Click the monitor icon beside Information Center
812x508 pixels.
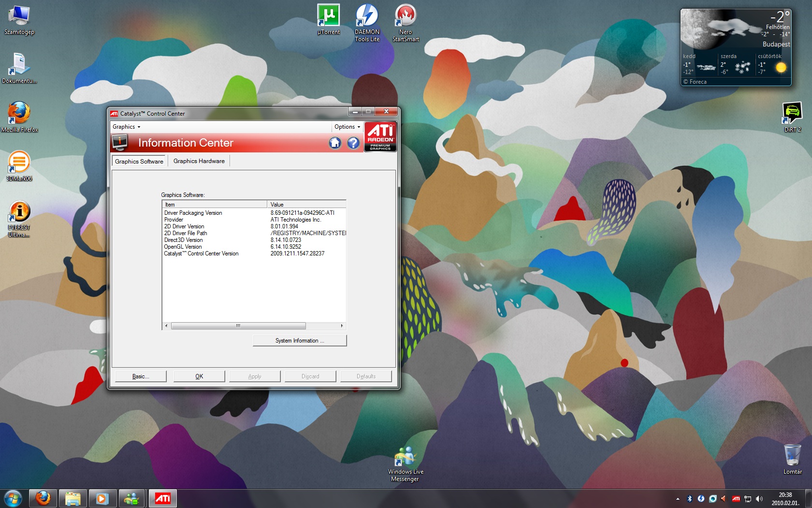point(119,143)
